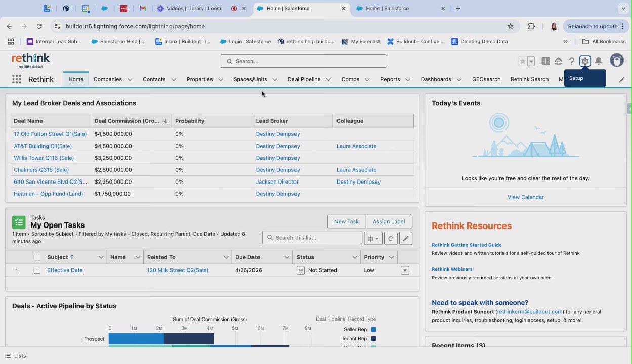The image size is (632, 364).
Task: Open 120 Milk Street Q2(Sale) link
Action: click(x=178, y=270)
